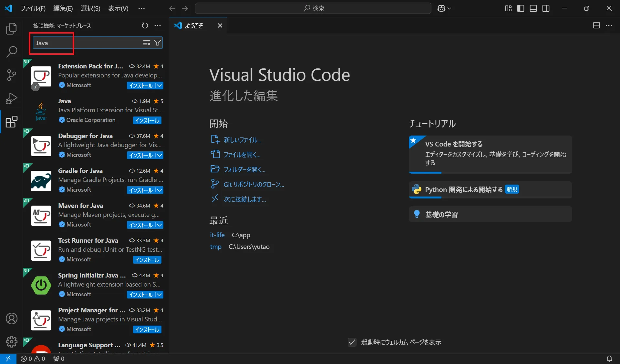Expand install dropdown for Debugger for Java
The height and width of the screenshot is (364, 620).
(160, 155)
